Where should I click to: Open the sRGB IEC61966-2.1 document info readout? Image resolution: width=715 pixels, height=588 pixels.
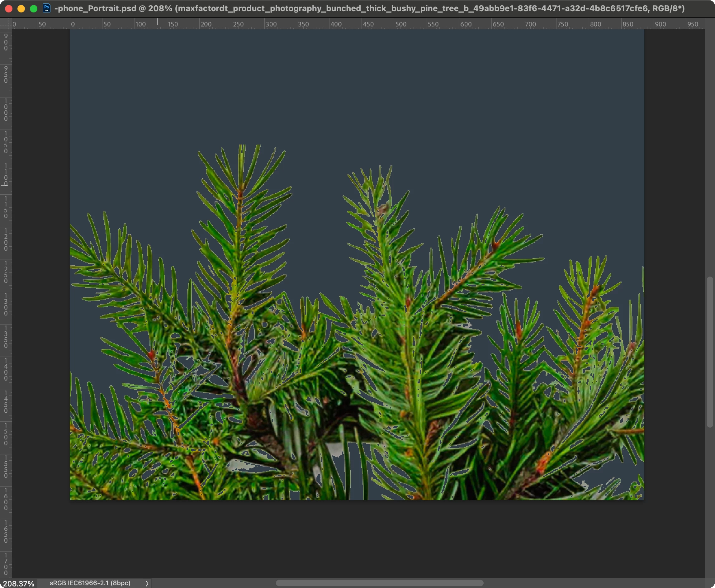[x=90, y=583]
